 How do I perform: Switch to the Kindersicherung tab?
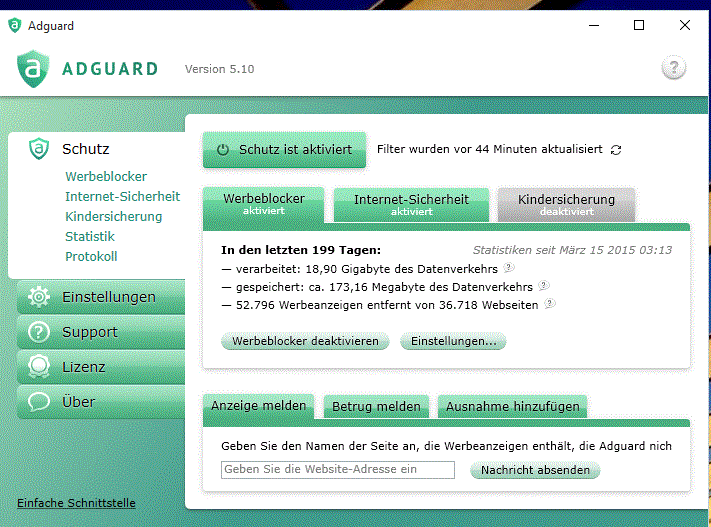click(x=566, y=204)
